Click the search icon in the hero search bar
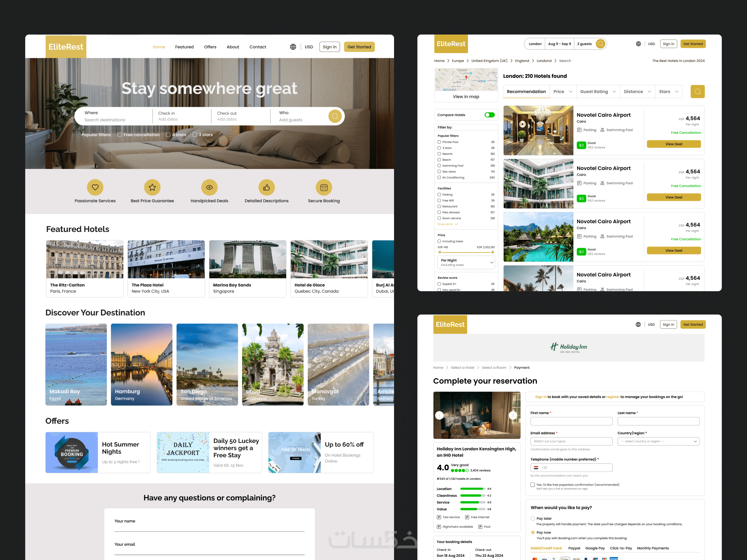 (x=335, y=116)
